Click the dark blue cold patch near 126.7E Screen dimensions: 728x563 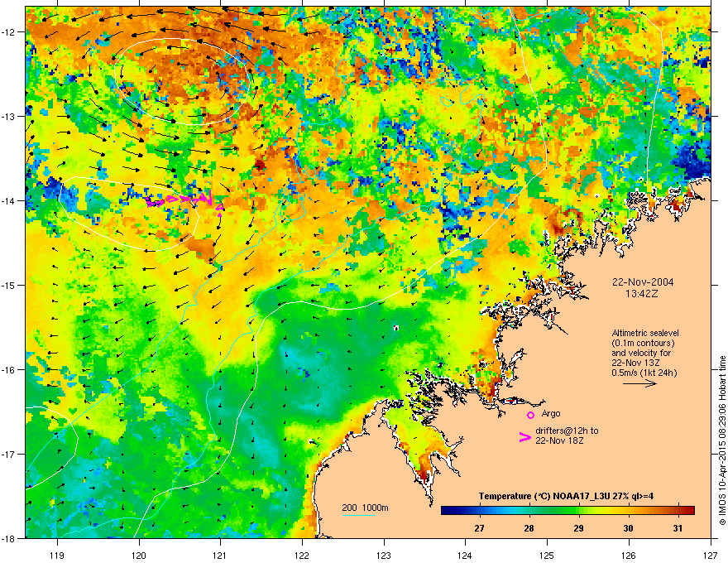[691, 158]
